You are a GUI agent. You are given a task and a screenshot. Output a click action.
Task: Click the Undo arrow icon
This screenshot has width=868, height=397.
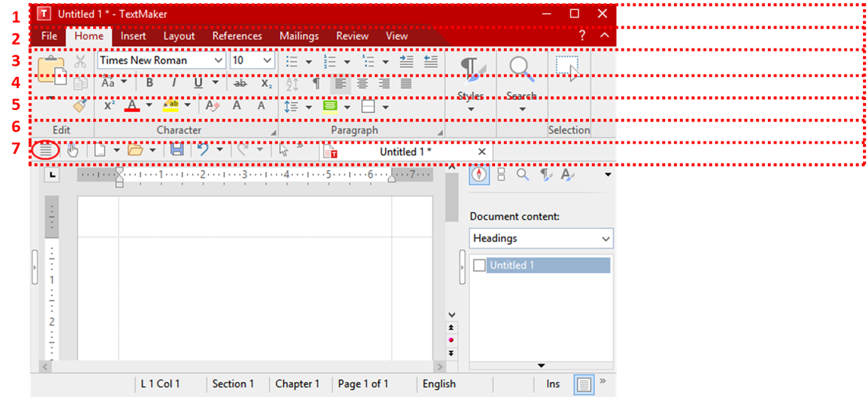203,150
